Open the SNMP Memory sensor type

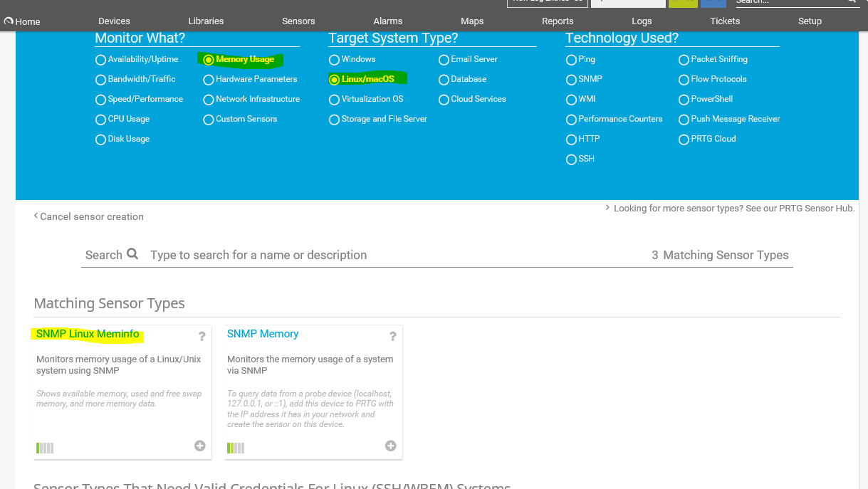pos(263,334)
